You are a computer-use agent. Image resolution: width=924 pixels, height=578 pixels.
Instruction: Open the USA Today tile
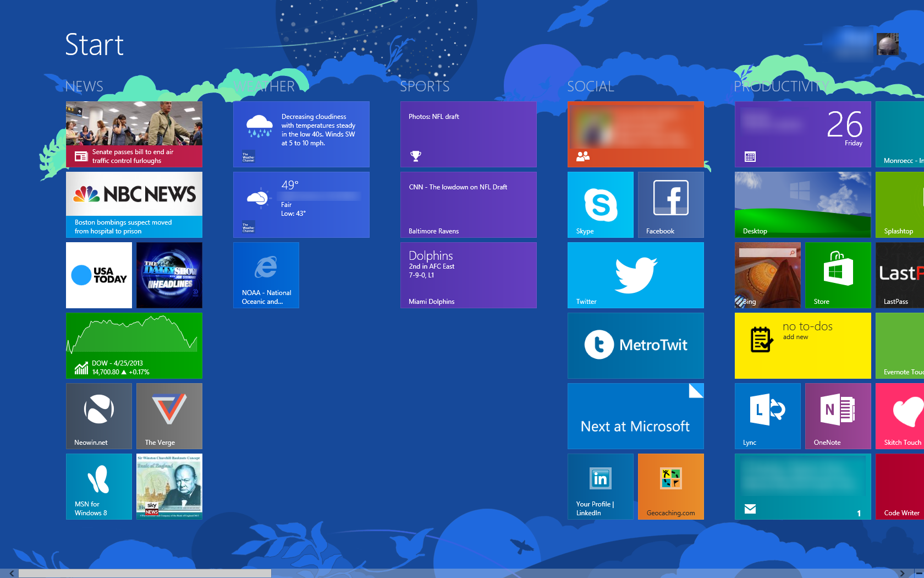click(x=99, y=275)
